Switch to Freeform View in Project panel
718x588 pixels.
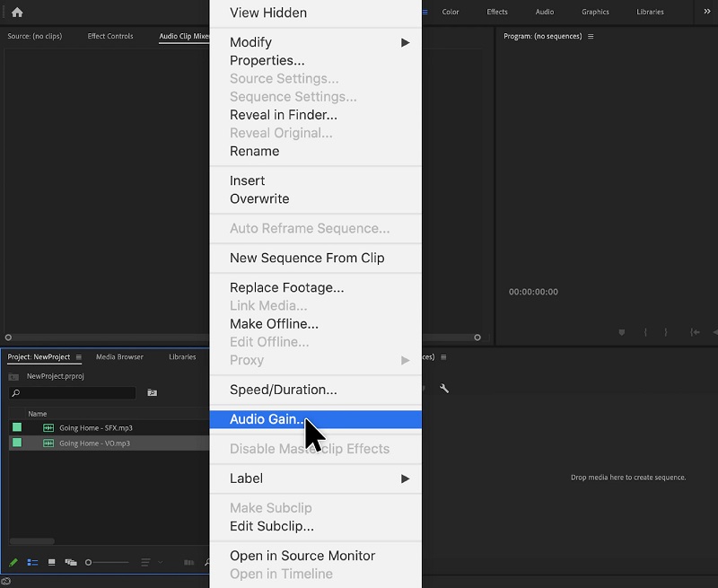point(71,563)
